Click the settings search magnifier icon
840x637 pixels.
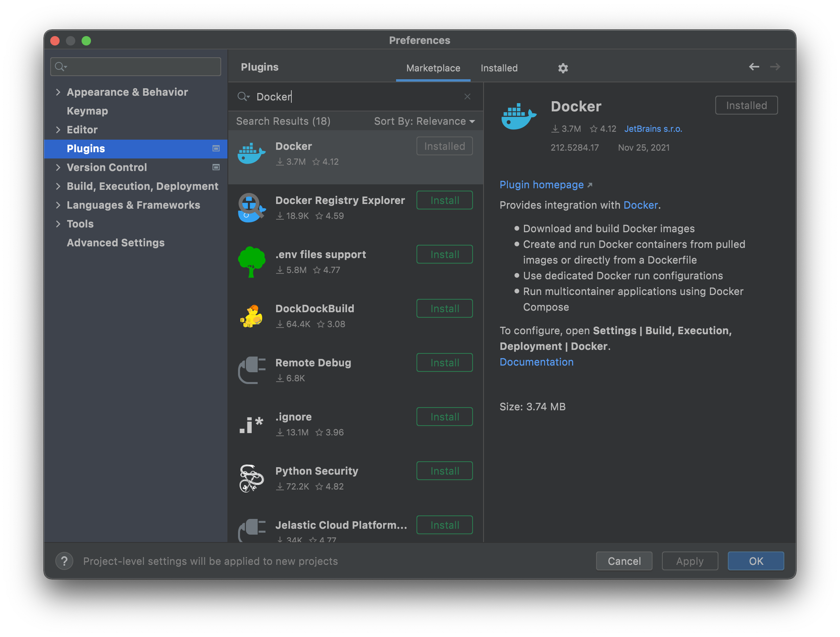[61, 67]
